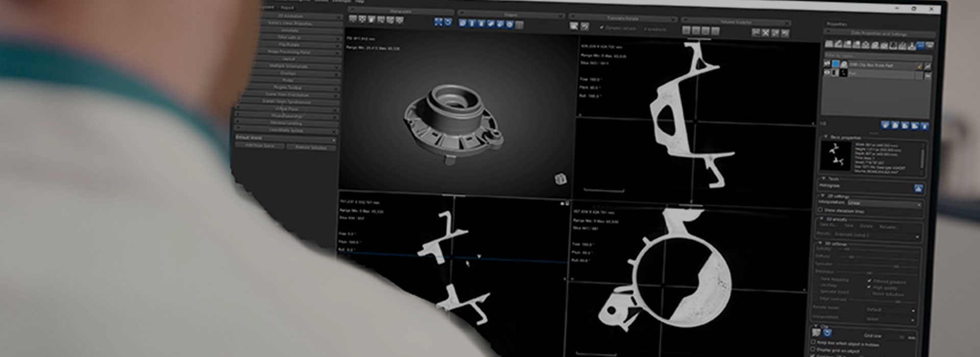Click the Remove Selected button
The width and height of the screenshot is (980, 357).
311,147
